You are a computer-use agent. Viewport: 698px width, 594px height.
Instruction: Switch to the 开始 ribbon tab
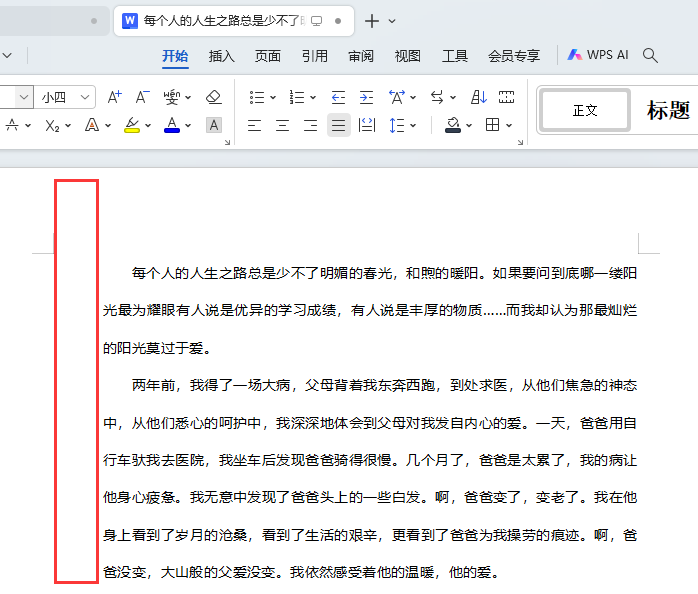(x=175, y=56)
